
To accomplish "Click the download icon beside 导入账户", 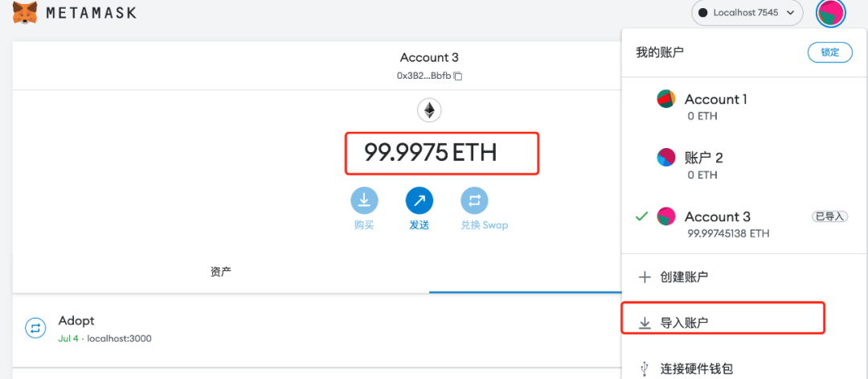I will coord(645,323).
